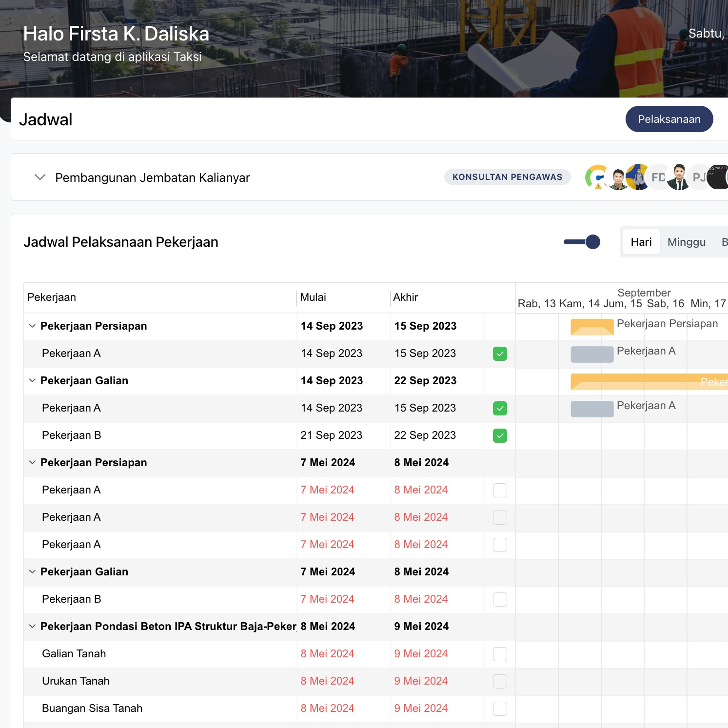This screenshot has width=728, height=728.
Task: Uncheck the first Pekerjaan A green checkbox
Action: click(500, 354)
